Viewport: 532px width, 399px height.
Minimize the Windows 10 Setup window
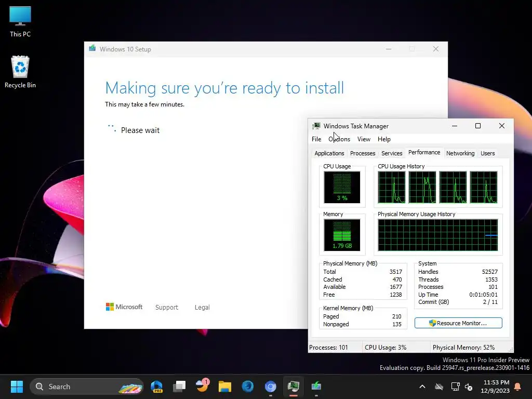[x=389, y=49]
